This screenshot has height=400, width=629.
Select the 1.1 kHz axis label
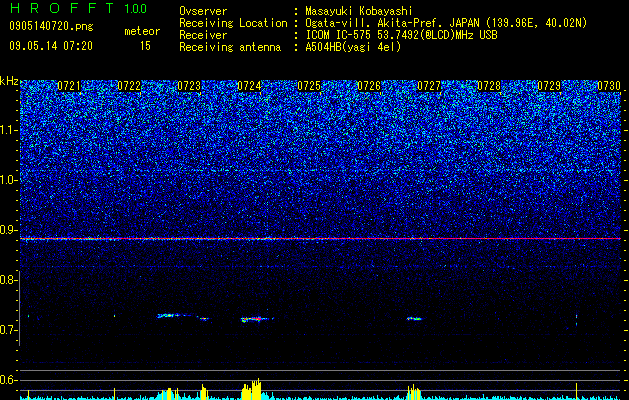click(x=10, y=130)
